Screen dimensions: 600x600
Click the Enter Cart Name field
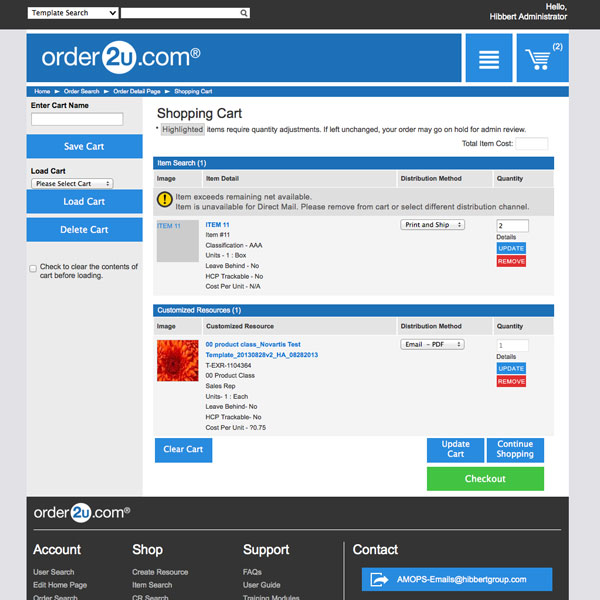tap(77, 119)
